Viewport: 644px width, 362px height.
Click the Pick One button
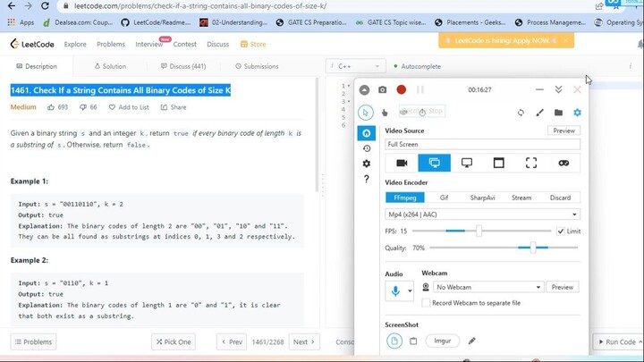(x=172, y=341)
